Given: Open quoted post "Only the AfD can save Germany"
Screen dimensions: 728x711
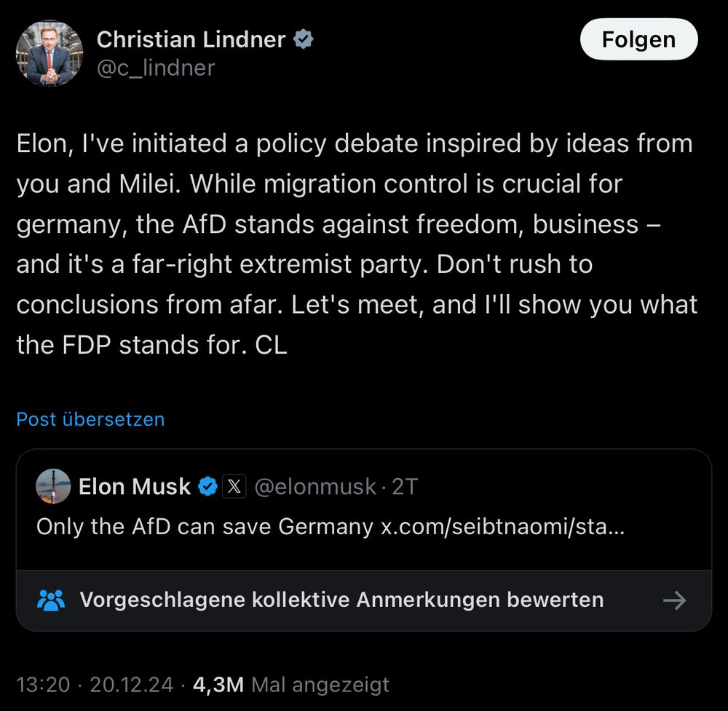Looking at the screenshot, I should pyautogui.click(x=204, y=526).
